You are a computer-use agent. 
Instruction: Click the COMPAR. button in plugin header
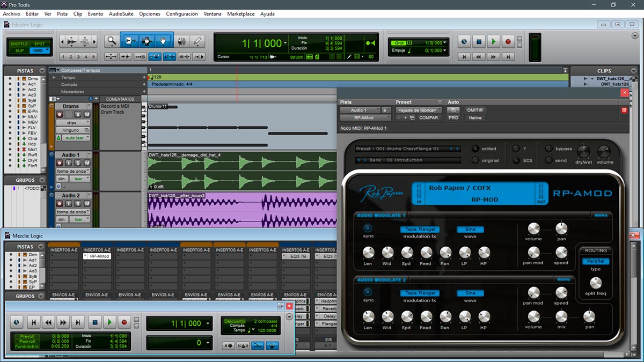pyautogui.click(x=429, y=117)
